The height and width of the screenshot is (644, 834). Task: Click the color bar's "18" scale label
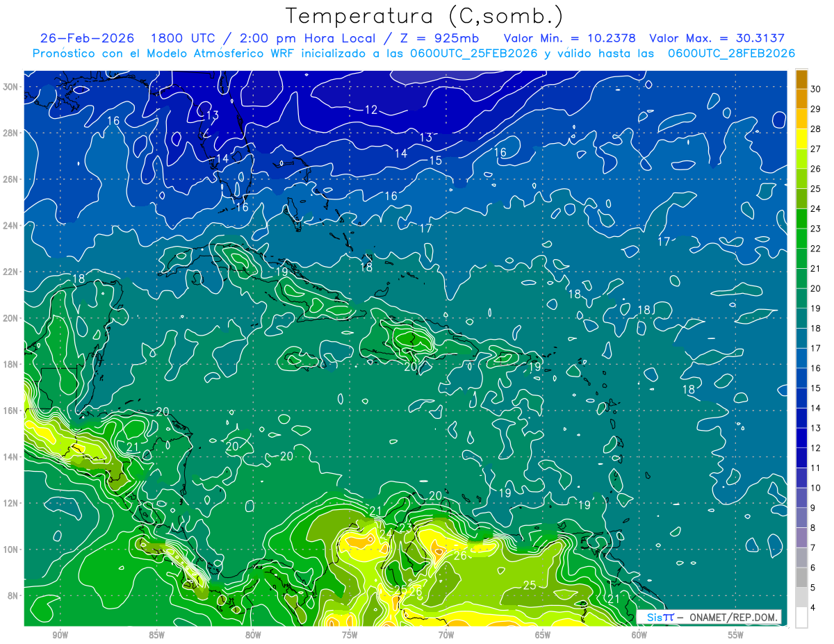pyautogui.click(x=816, y=329)
